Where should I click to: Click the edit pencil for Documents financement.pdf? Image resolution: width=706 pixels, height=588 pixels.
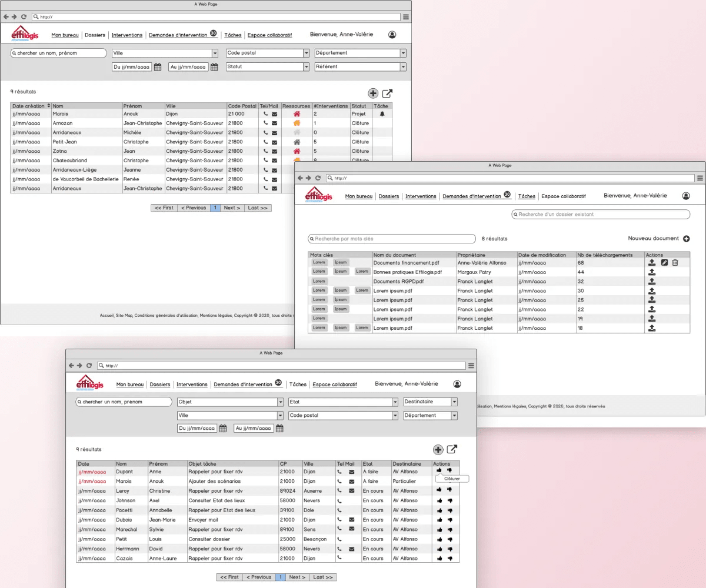(x=664, y=263)
